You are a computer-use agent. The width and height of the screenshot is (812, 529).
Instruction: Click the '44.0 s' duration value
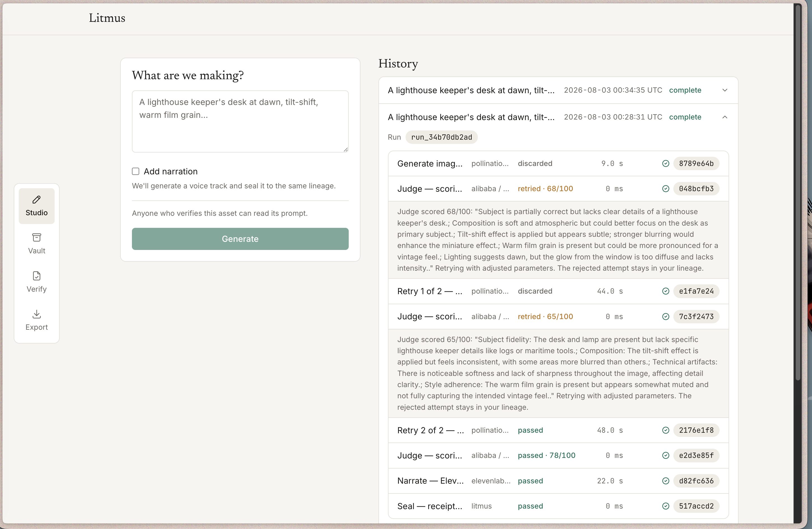click(610, 291)
